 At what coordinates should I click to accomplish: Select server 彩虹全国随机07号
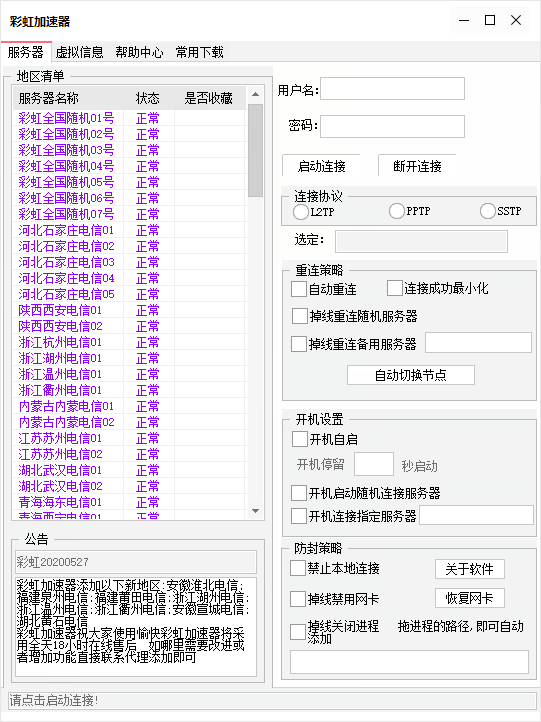pyautogui.click(x=66, y=214)
